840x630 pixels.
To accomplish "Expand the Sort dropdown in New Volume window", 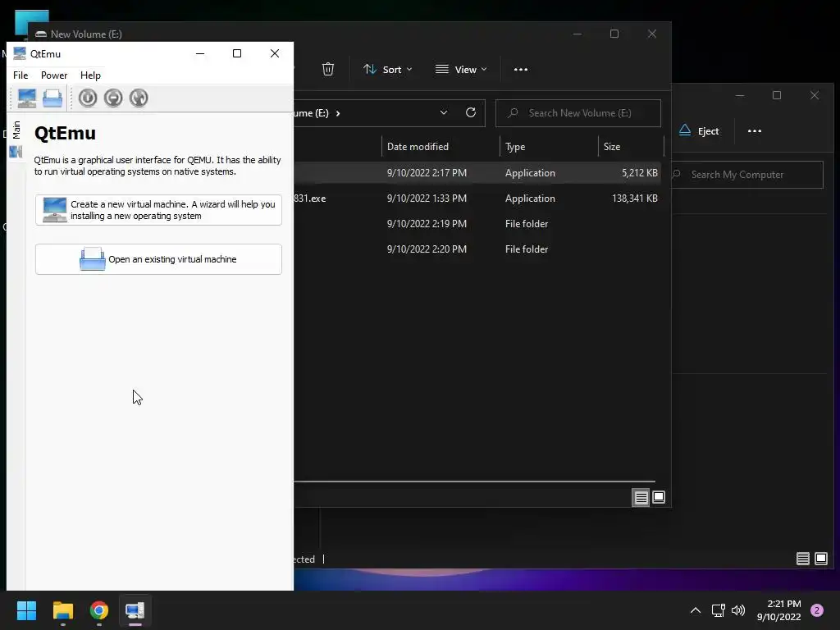I will pos(388,70).
